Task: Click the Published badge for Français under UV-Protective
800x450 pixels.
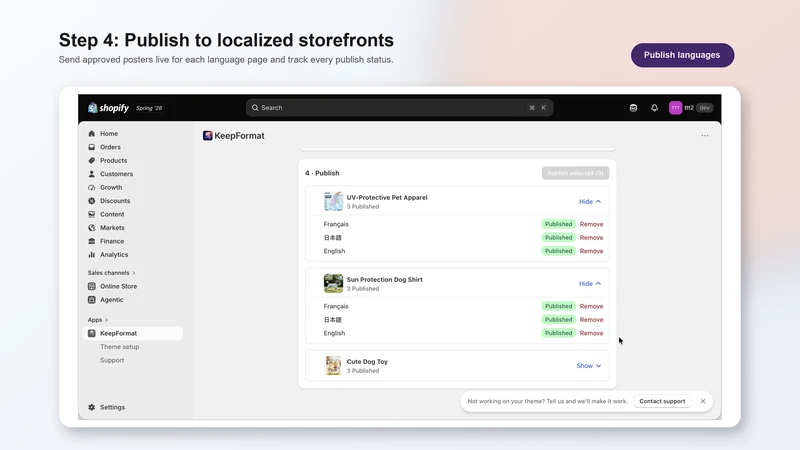Action: 558,224
